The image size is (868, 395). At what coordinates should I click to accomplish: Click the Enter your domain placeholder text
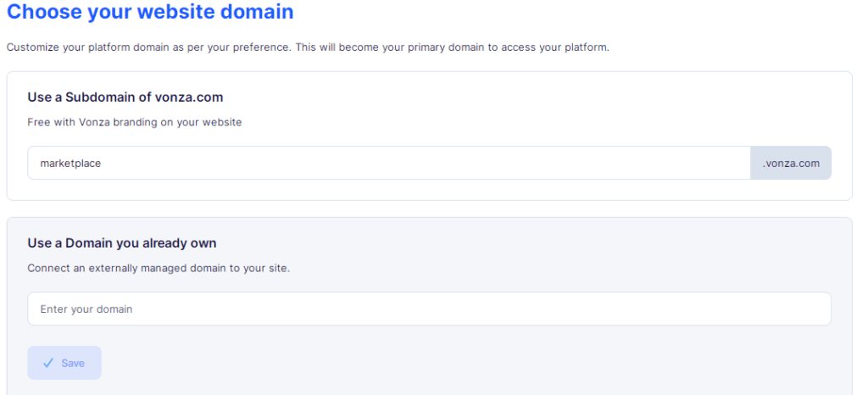click(86, 309)
